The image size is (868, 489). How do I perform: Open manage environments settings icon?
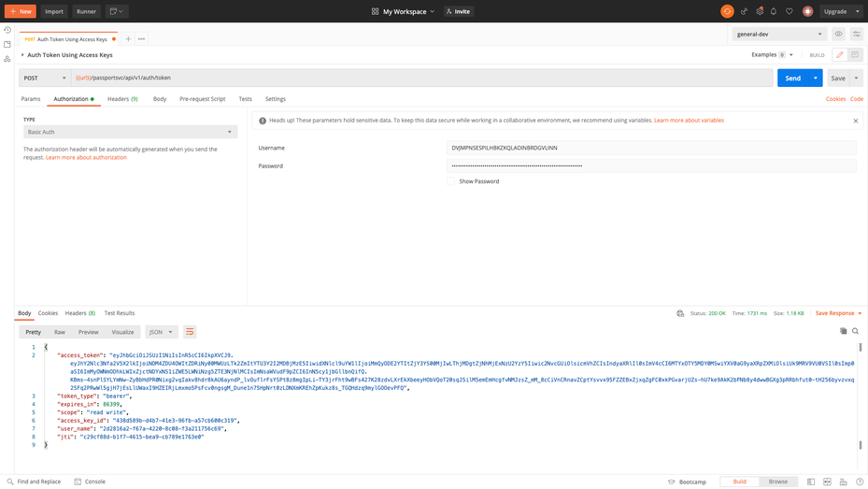coord(856,34)
